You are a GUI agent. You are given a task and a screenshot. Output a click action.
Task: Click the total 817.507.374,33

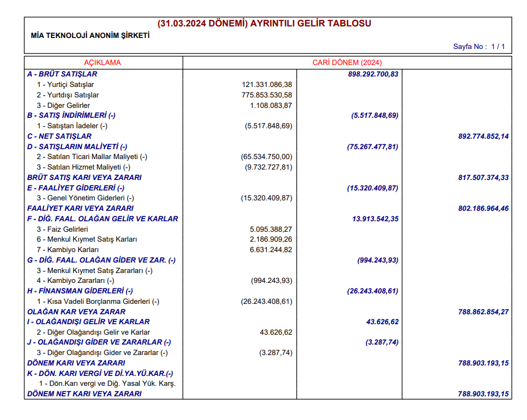coord(484,178)
